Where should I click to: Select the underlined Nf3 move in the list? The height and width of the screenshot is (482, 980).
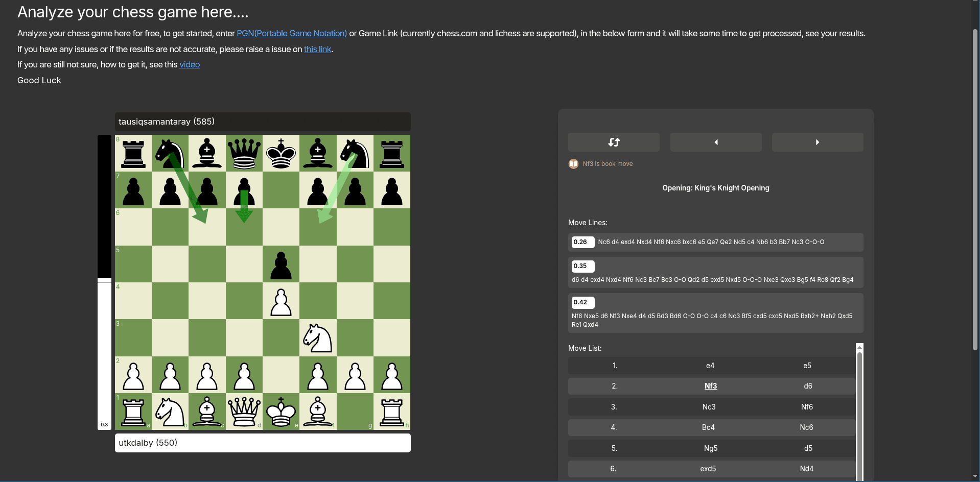coord(710,386)
